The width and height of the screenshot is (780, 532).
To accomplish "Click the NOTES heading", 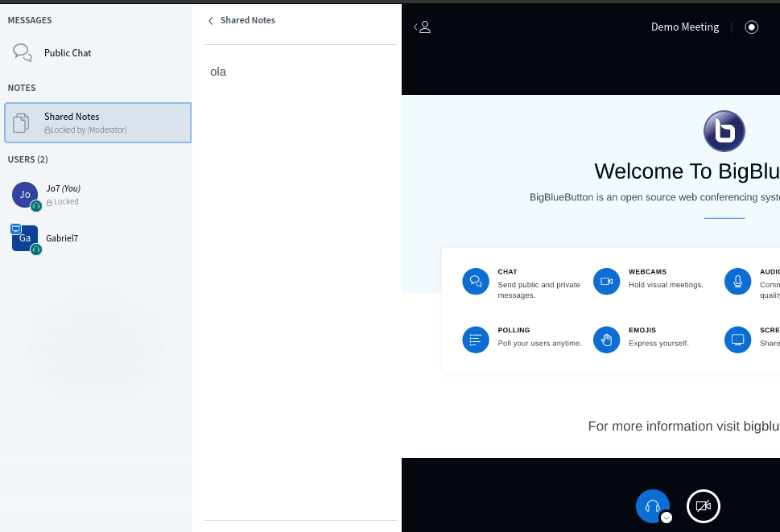I will 22,88.
